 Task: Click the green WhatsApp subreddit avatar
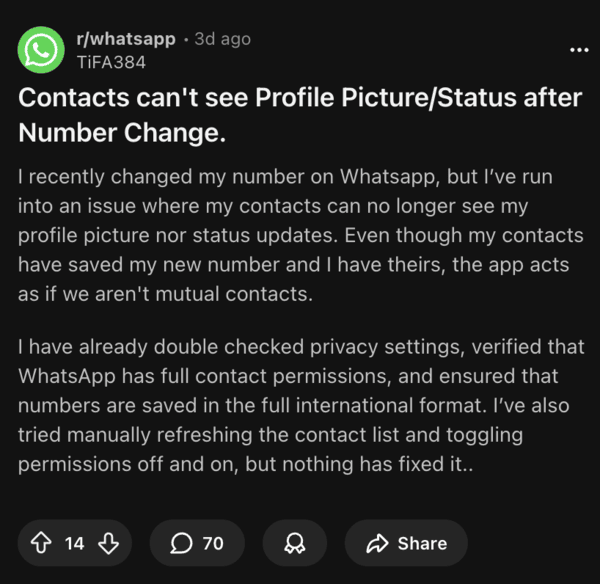(x=42, y=49)
